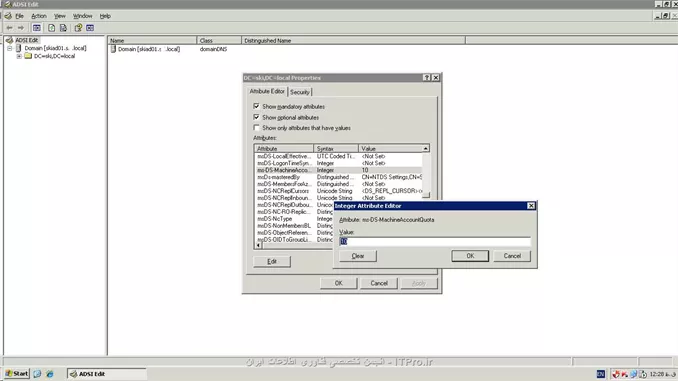
Task: Click the ADSI Edit root node icon in tree
Action: click(9, 40)
